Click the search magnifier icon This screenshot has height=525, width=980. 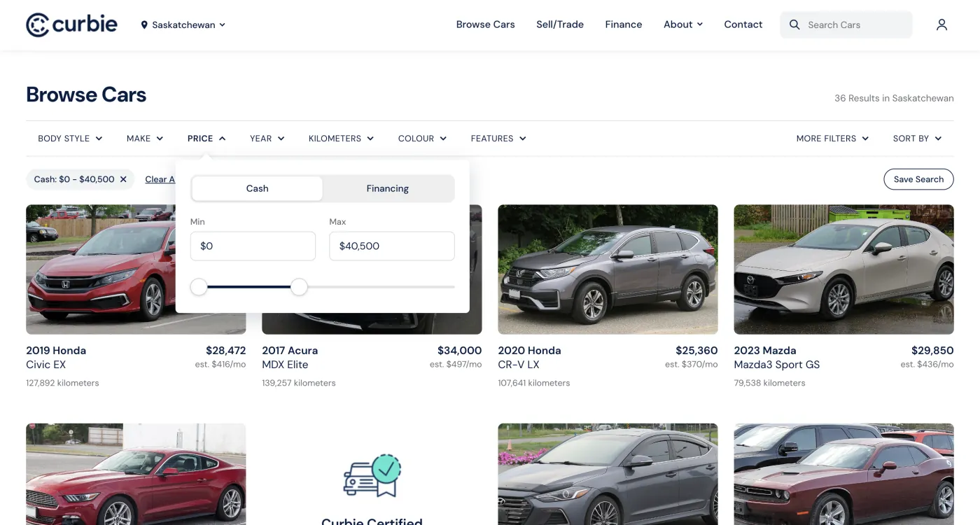pyautogui.click(x=794, y=24)
